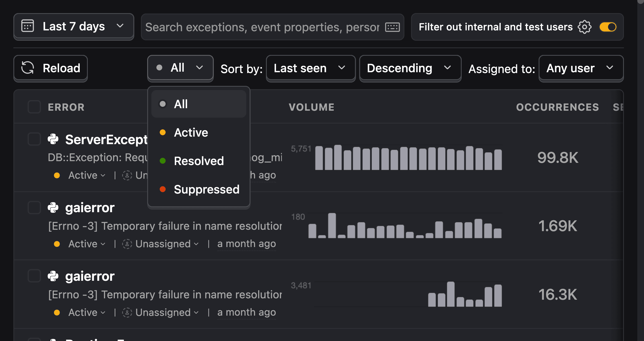The height and width of the screenshot is (341, 644).
Task: Tick the select-all checkbox in the ERROR header
Action: pyautogui.click(x=34, y=107)
